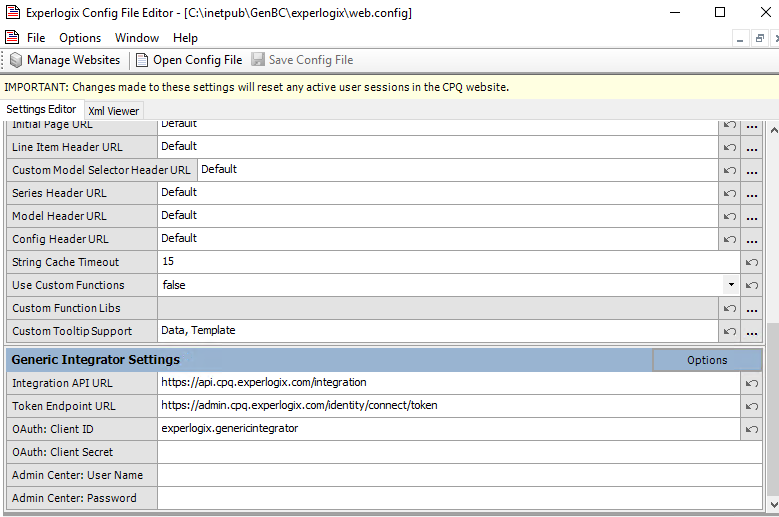Reset the Line Item Header URL value
Screen dimensions: 779x517
click(x=729, y=148)
